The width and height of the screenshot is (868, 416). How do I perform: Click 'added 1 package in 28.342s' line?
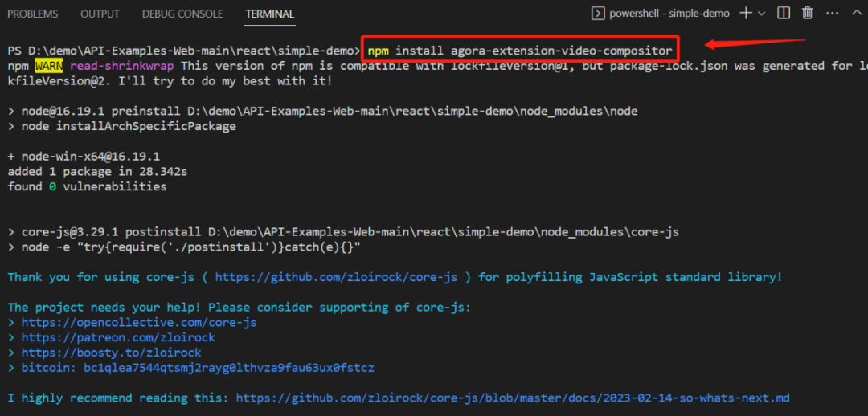pos(97,172)
